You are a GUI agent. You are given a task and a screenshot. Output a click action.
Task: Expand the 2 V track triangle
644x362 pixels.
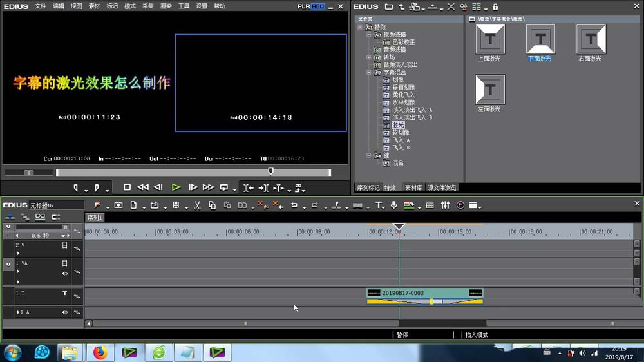[x=18, y=254]
